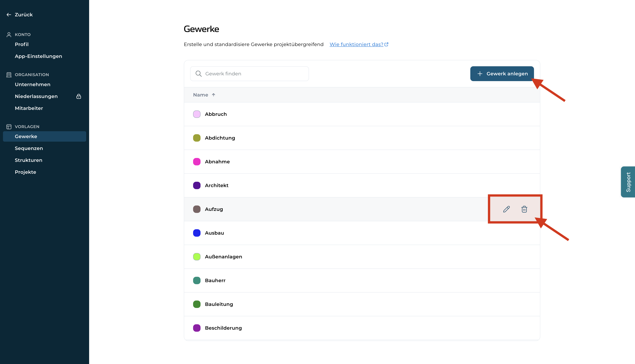Open App-Einstellungen in the sidebar

click(x=38, y=56)
